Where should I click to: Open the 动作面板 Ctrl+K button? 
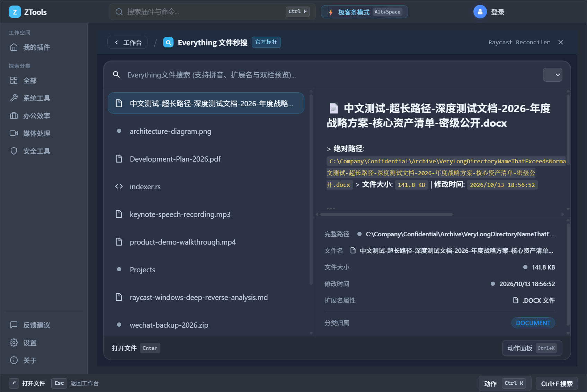tap(532, 348)
